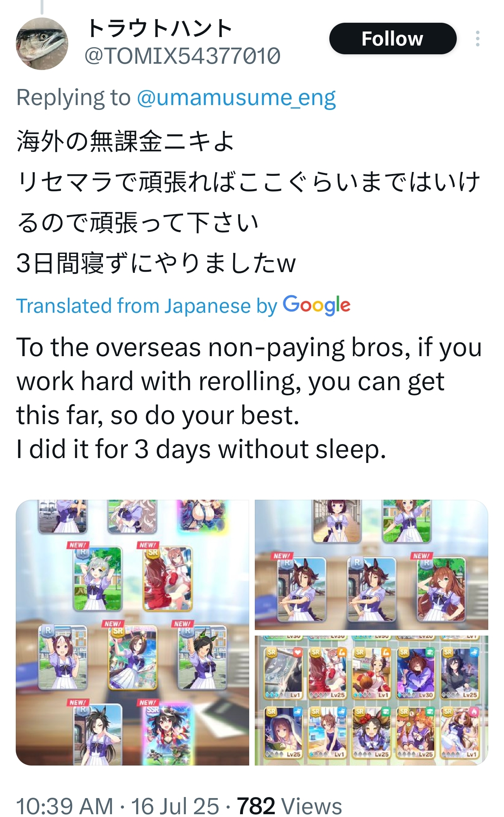Click the Translated from Japanese link
Viewport: 504px width, 817px height.
coord(147,306)
